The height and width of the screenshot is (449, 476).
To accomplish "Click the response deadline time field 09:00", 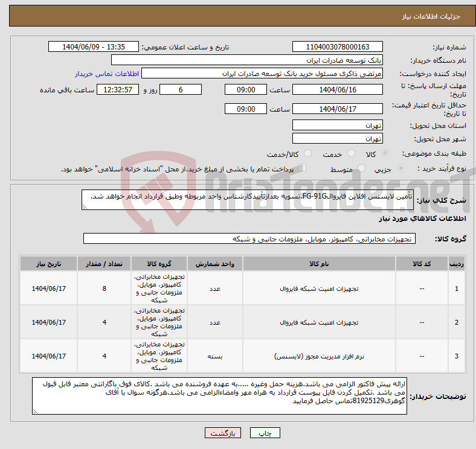I will click(x=246, y=90).
